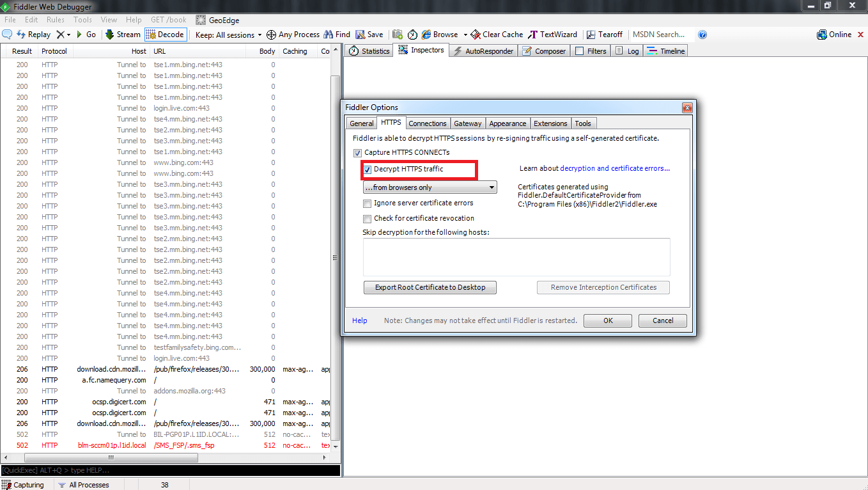Open the View menu
This screenshot has height=490, width=868.
coord(109,20)
